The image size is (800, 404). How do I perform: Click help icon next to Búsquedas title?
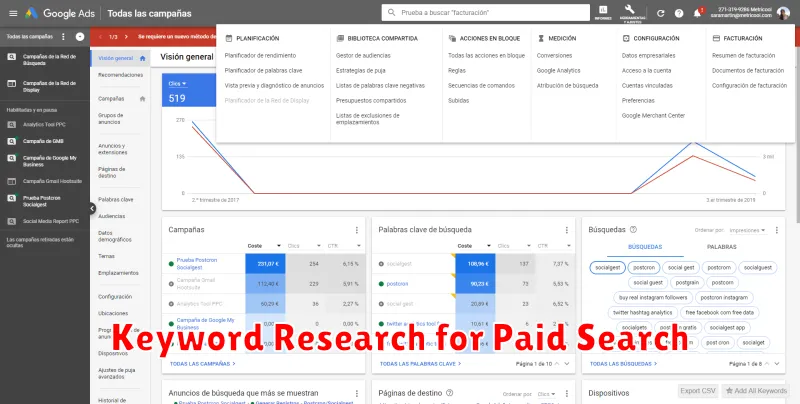pos(633,230)
